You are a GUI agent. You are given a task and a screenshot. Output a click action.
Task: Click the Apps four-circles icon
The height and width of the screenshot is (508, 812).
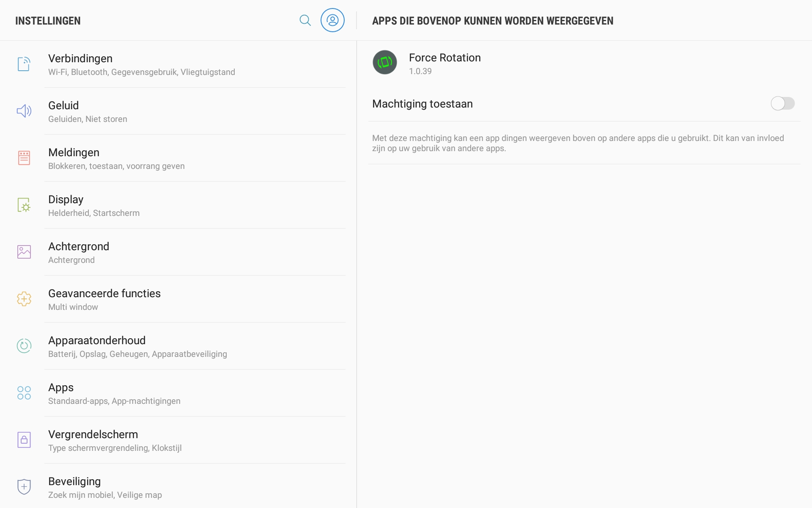24,393
